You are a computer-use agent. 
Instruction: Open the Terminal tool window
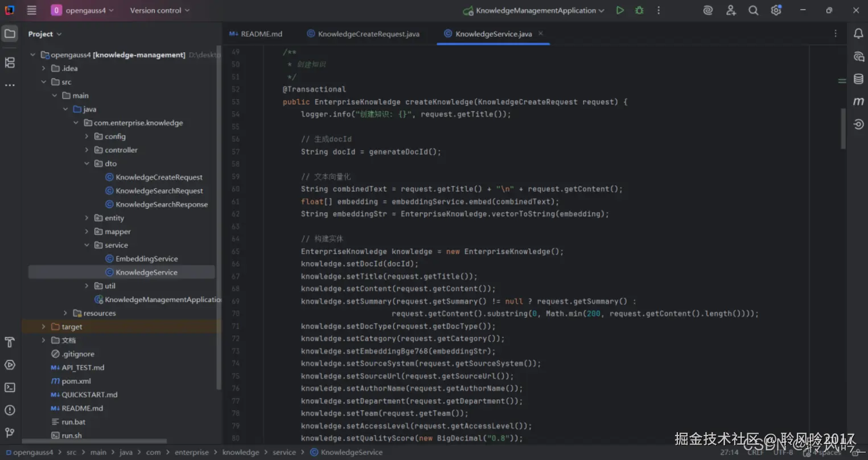(x=10, y=388)
